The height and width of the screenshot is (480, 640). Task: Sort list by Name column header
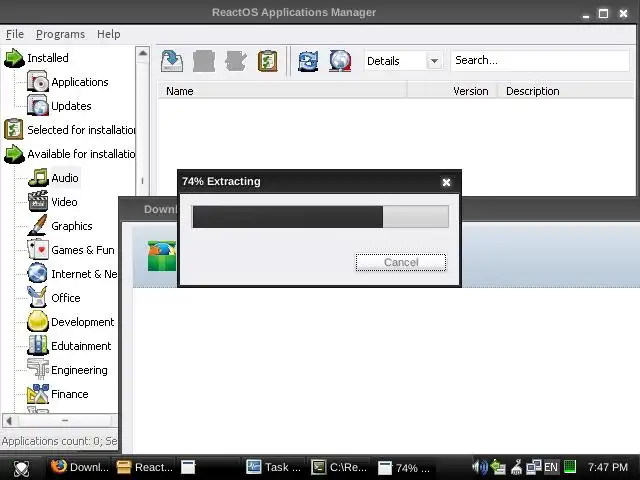[x=282, y=91]
